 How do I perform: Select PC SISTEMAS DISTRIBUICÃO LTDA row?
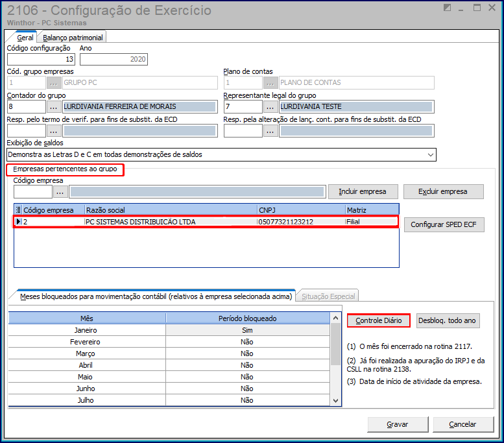coord(206,222)
